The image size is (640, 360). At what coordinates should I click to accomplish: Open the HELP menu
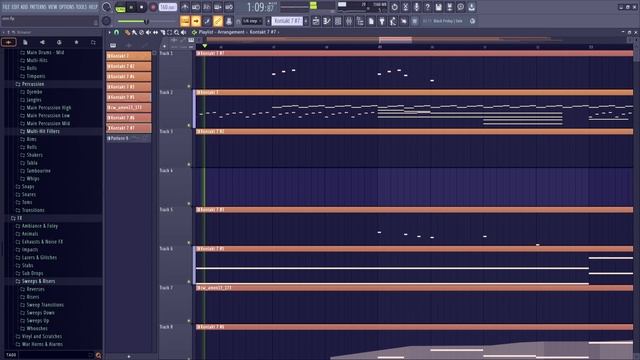tap(93, 7)
